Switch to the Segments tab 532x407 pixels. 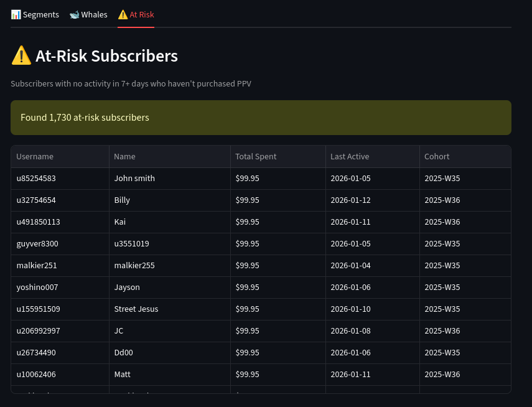(x=35, y=14)
